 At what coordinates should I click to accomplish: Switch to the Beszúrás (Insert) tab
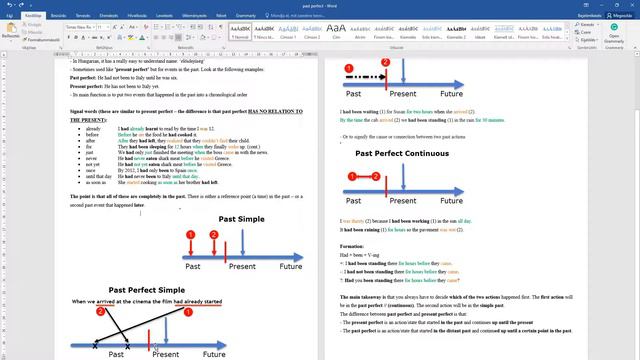(x=58, y=16)
